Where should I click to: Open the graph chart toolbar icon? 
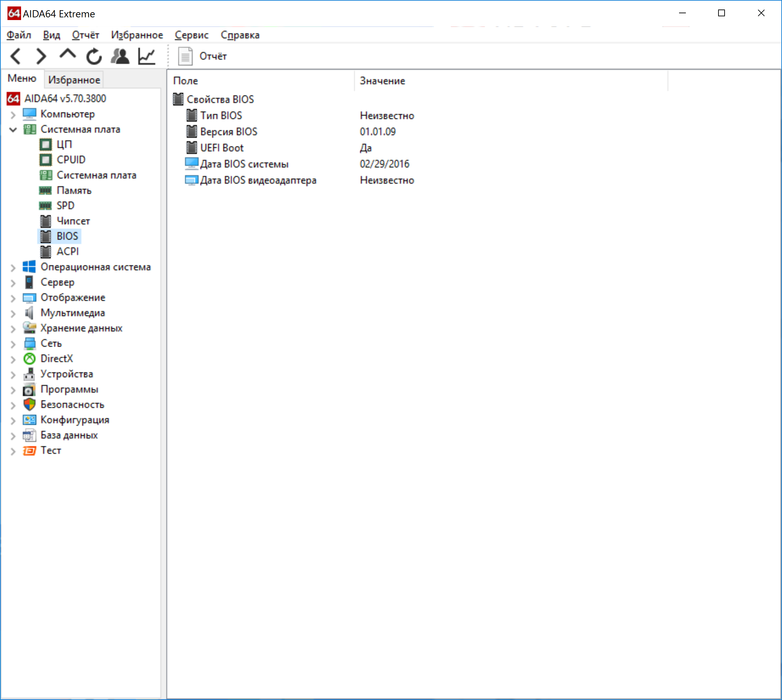point(146,56)
